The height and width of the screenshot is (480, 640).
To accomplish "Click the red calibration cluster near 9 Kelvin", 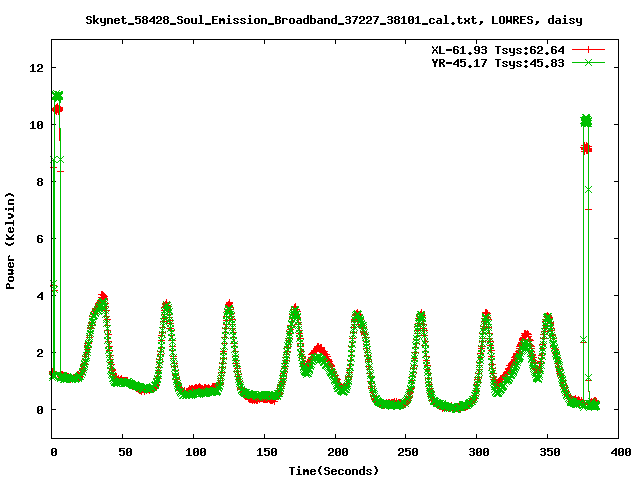I will coord(586,149).
